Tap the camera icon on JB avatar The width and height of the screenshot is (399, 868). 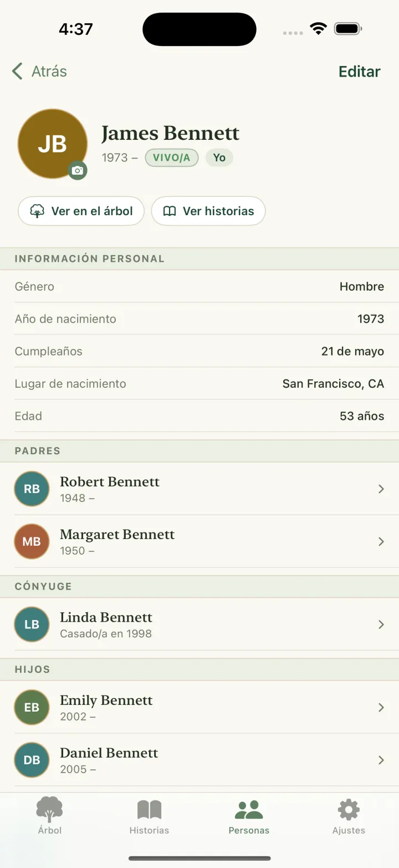[x=78, y=171]
